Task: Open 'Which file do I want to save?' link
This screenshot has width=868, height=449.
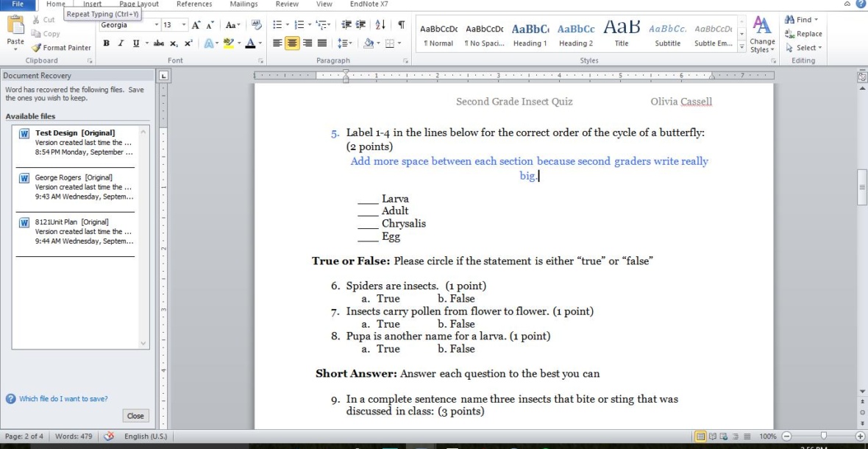Action: pyautogui.click(x=63, y=399)
